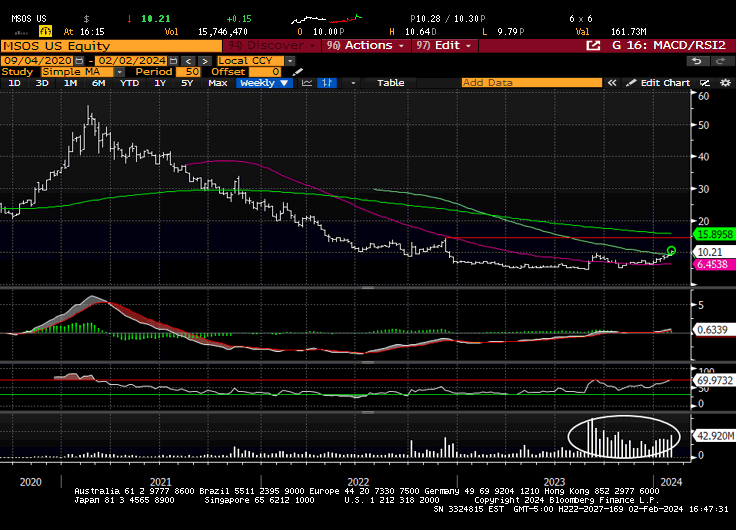
Task: Click the Vol 15,746,470 value
Action: 223,32
